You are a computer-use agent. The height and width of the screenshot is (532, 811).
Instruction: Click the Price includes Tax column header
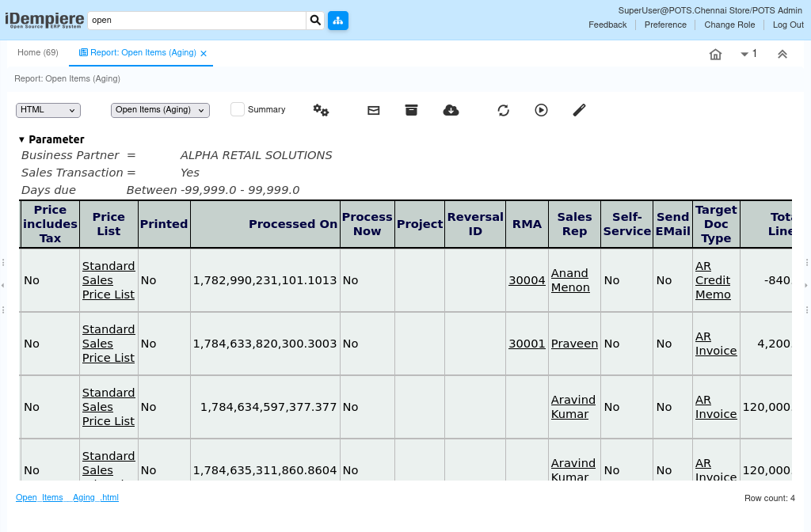point(50,224)
